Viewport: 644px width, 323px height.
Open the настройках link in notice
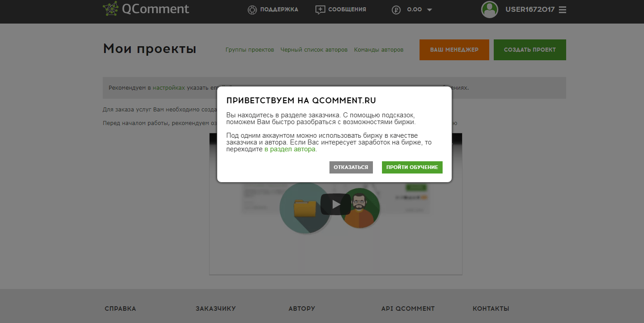(169, 88)
